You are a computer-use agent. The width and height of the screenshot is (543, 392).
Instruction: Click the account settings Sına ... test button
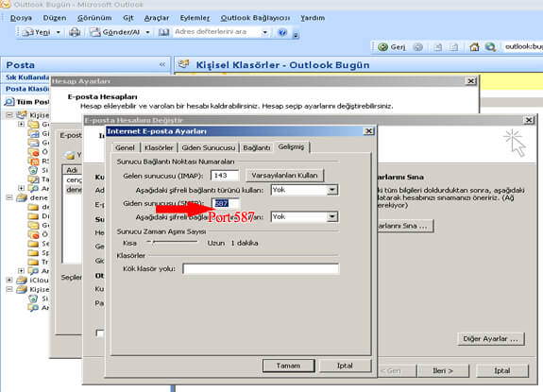pyautogui.click(x=405, y=226)
